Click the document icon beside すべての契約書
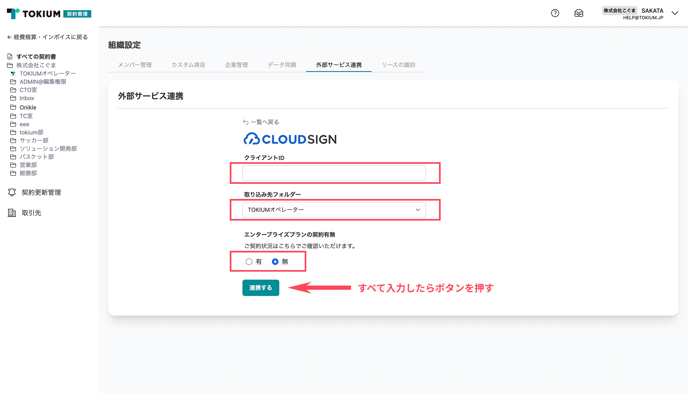This screenshot has width=688, height=393. (10, 57)
